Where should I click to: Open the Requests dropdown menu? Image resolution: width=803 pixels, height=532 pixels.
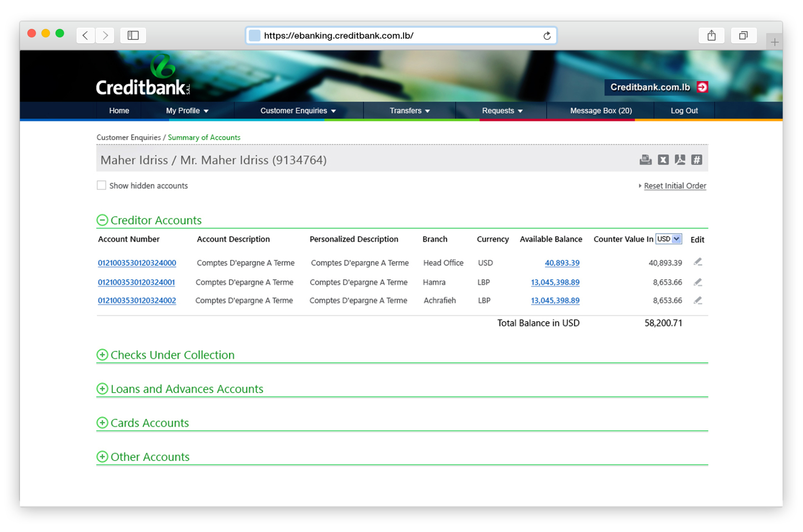pos(502,110)
